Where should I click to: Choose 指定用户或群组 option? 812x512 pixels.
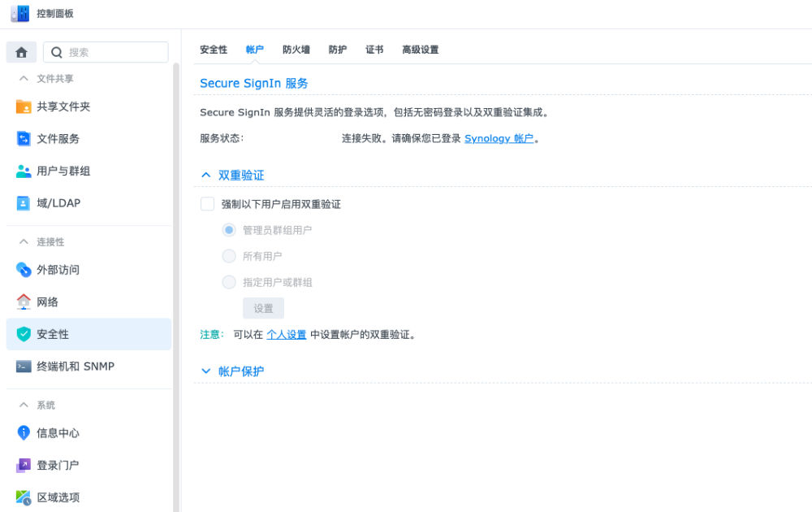click(x=228, y=282)
